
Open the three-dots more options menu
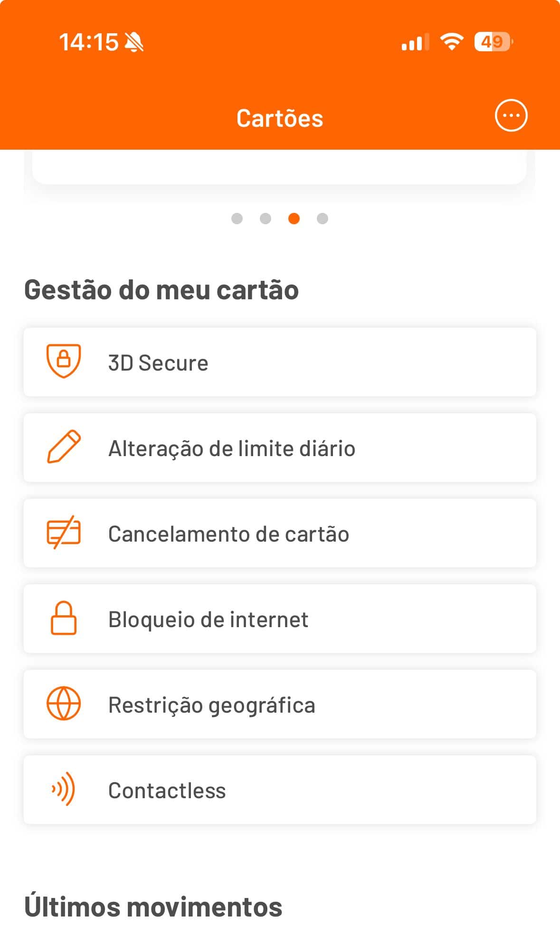coord(511,115)
